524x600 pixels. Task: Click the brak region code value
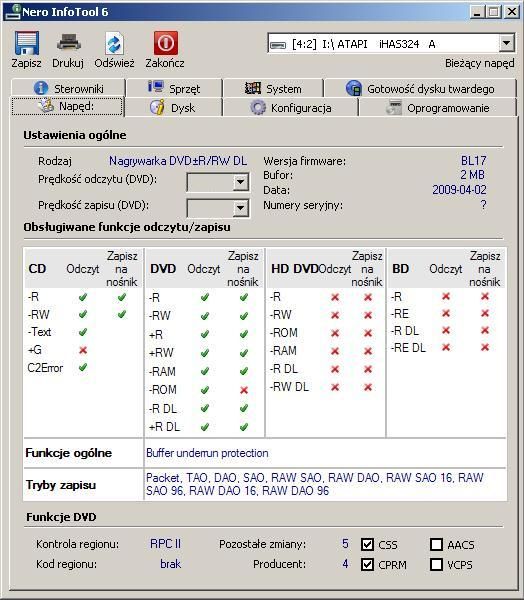point(170,564)
